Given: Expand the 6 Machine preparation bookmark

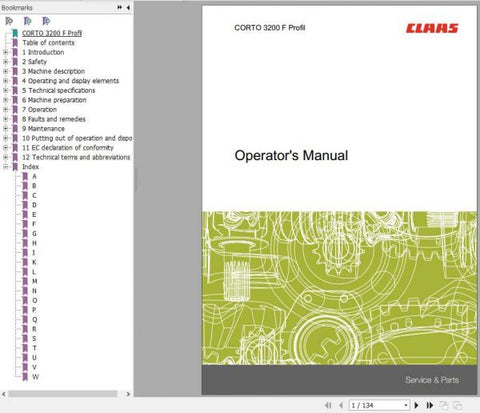Looking at the screenshot, I should (5, 100).
